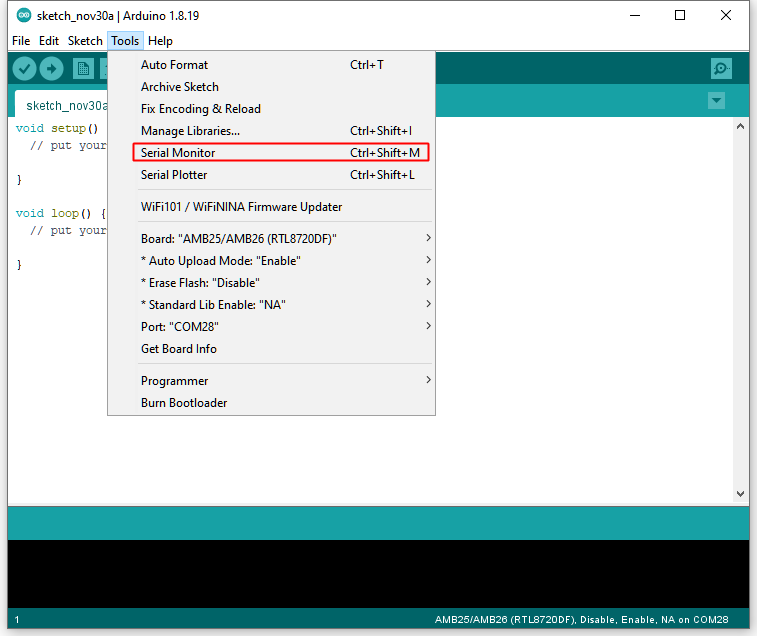757x636 pixels.
Task: Open Board "AMB25/AMB26 (RTL8720DF)" entry
Action: [x=271, y=239]
